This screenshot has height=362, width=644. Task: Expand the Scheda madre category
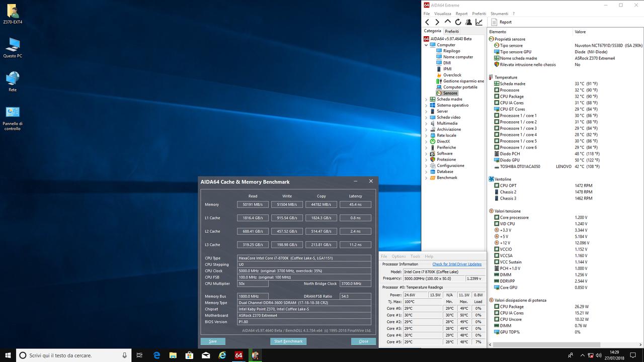point(426,99)
